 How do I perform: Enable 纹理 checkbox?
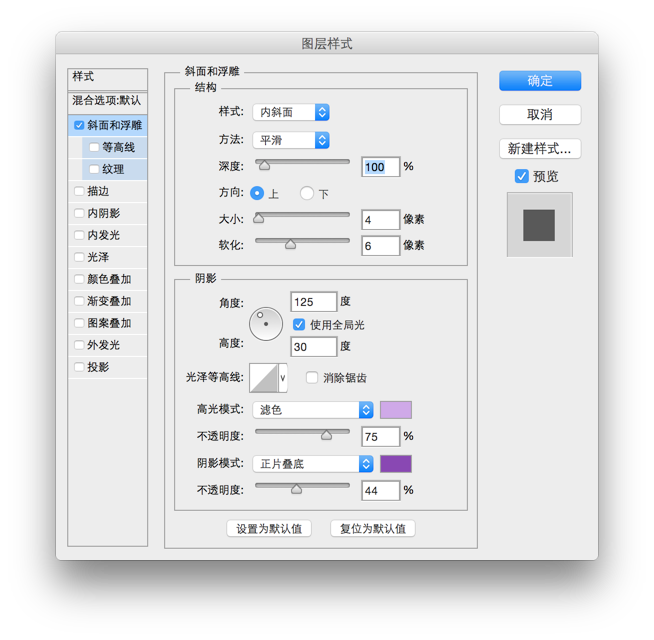[x=94, y=169]
